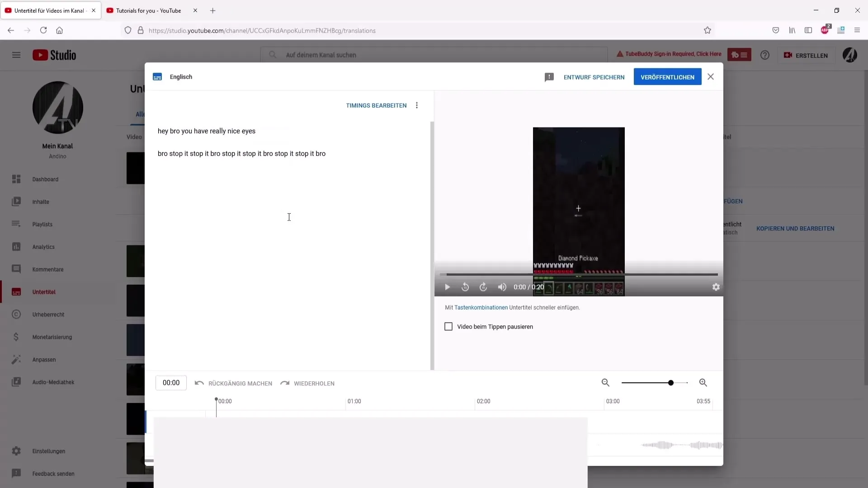Screen dimensions: 868x488
Task: Click the subtitle settings gear icon
Action: tap(716, 286)
